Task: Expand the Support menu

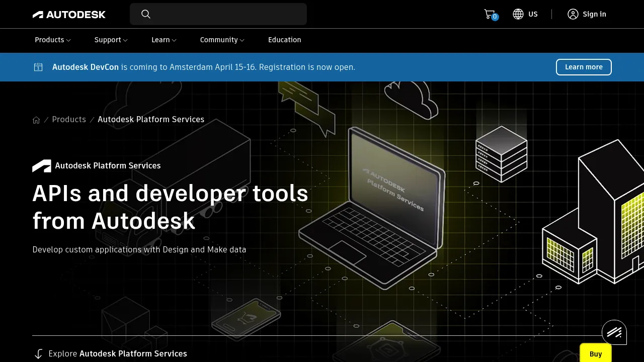Action: (111, 40)
